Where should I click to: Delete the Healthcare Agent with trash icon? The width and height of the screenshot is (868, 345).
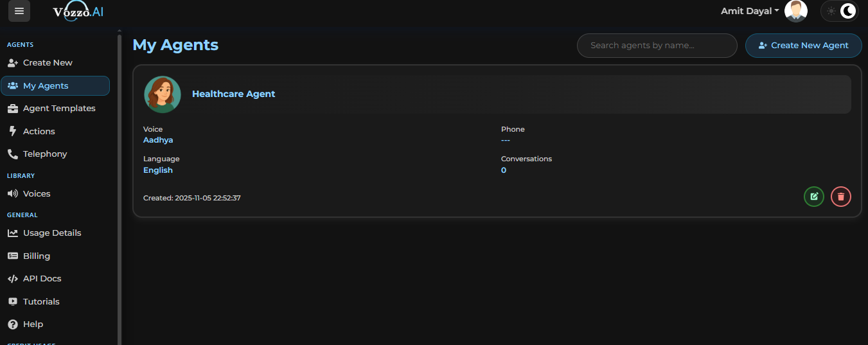click(841, 197)
